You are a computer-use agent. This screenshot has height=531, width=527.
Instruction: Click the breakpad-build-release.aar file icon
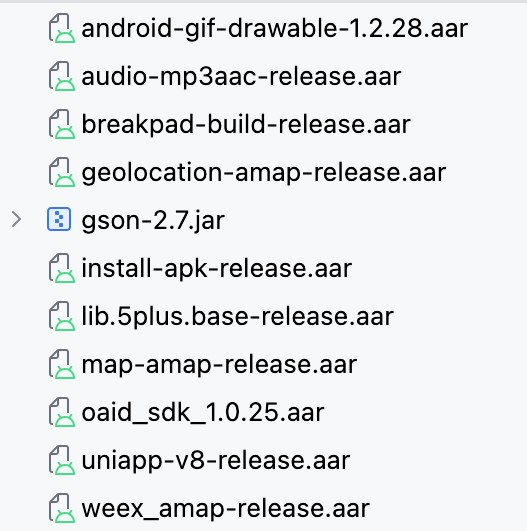click(61, 125)
